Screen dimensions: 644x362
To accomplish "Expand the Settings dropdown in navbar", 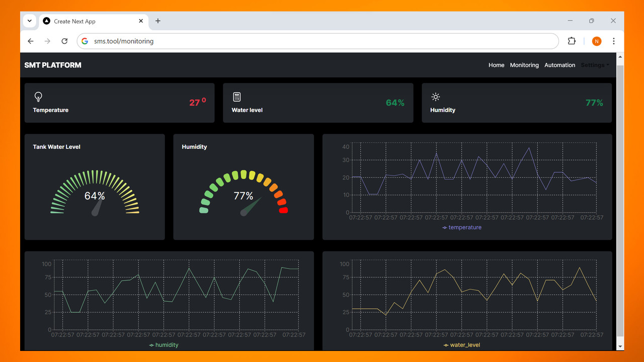I will click(595, 65).
